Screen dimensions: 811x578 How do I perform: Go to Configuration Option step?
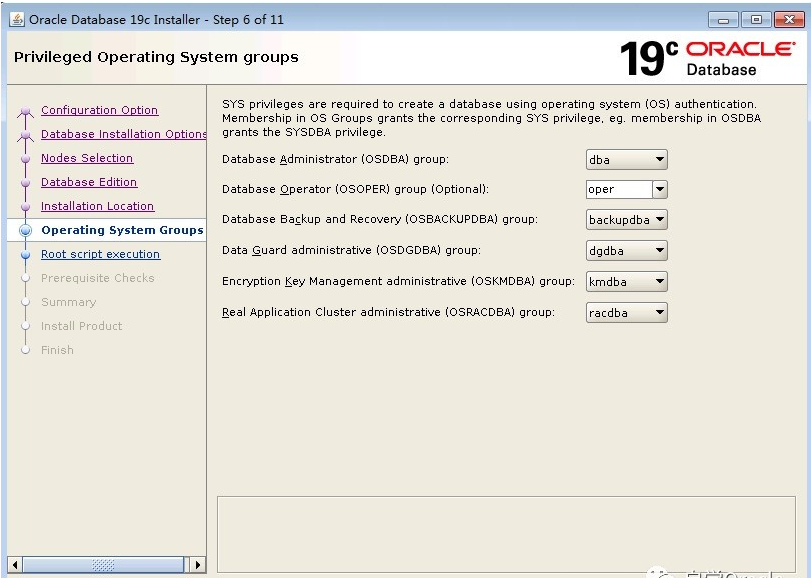tap(99, 110)
